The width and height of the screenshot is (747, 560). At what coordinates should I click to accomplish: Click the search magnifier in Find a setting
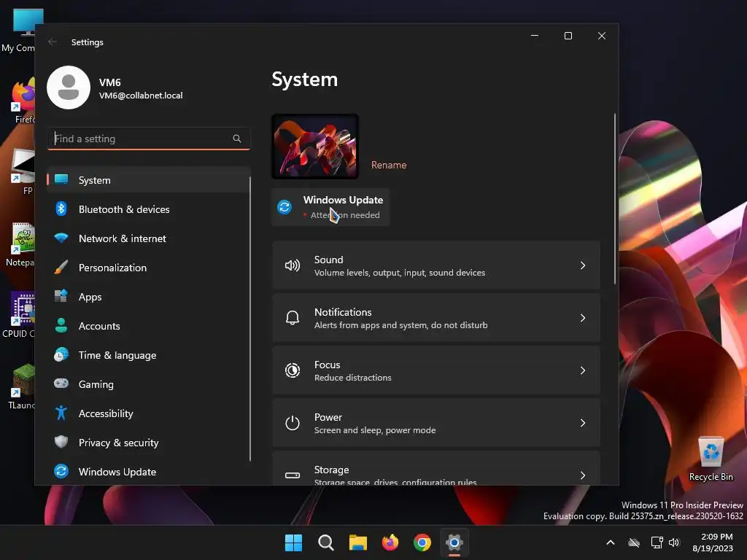[x=237, y=139]
